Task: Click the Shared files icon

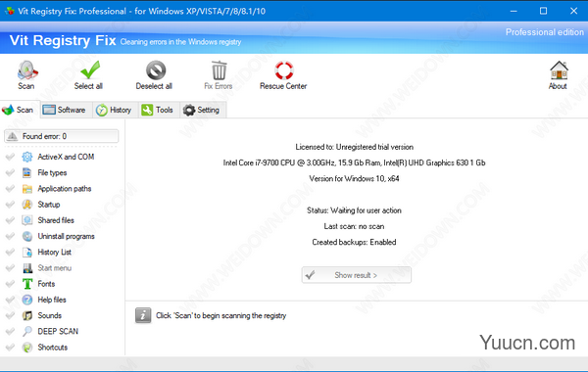Action: (x=27, y=220)
